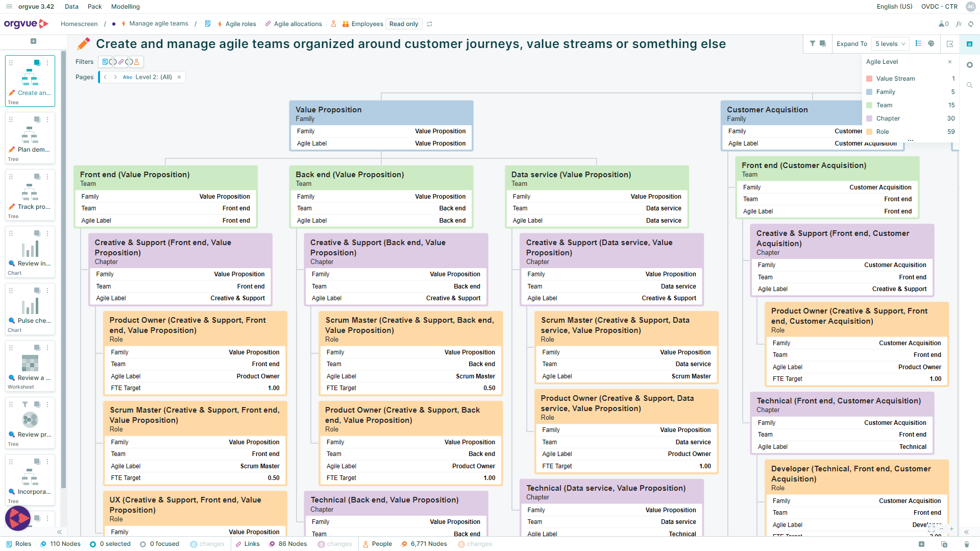Open options menu for Create an... slide
The height and width of the screenshot is (551, 980).
point(47,63)
